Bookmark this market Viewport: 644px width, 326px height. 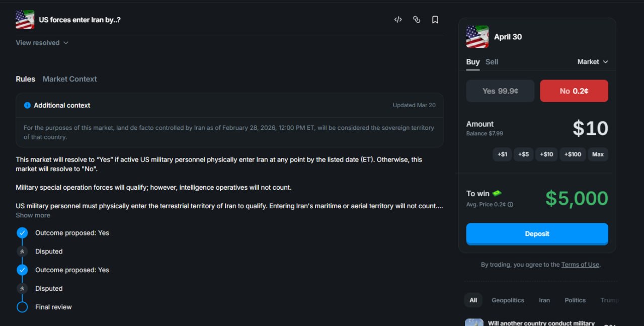tap(435, 20)
